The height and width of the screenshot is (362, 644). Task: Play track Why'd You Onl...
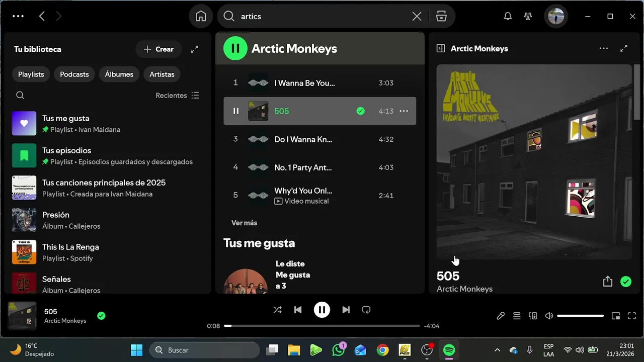coord(319,196)
